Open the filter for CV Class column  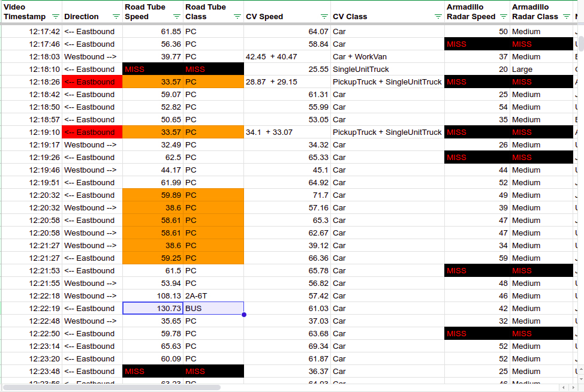[x=438, y=16]
